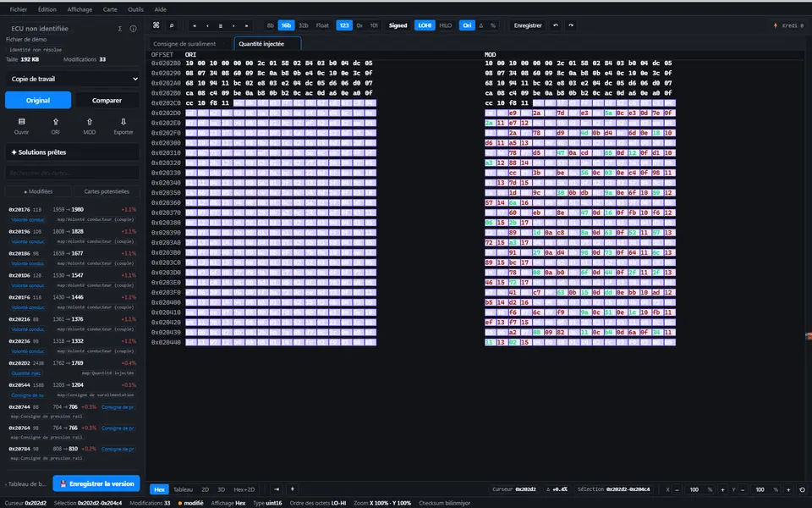Viewport: 812px width, 508px height.
Task: Increase X zoom with plus button
Action: [x=722, y=489]
